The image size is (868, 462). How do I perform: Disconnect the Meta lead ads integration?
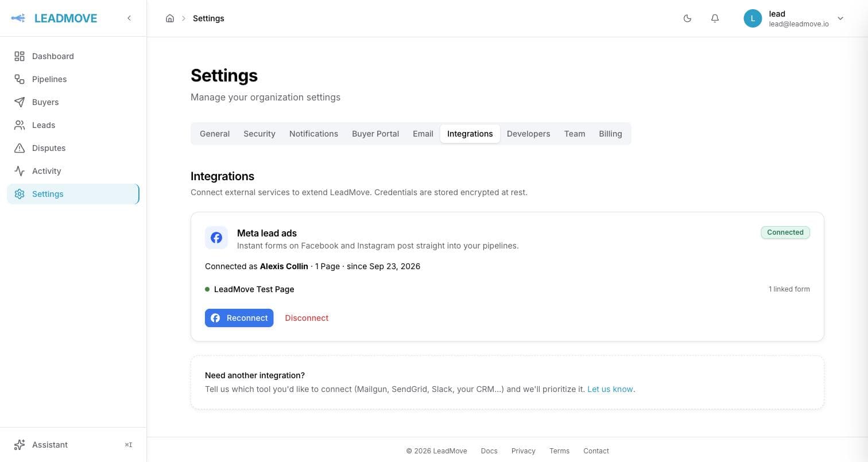coord(307,318)
